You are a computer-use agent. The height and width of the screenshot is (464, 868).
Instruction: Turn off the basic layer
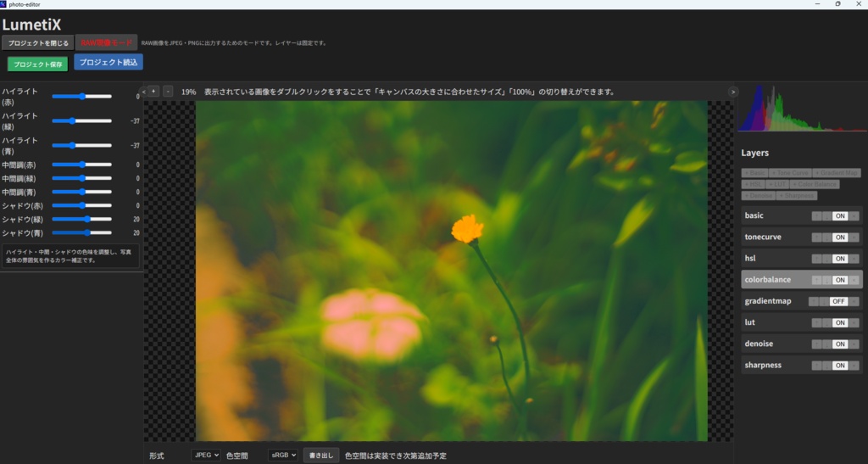[840, 216]
